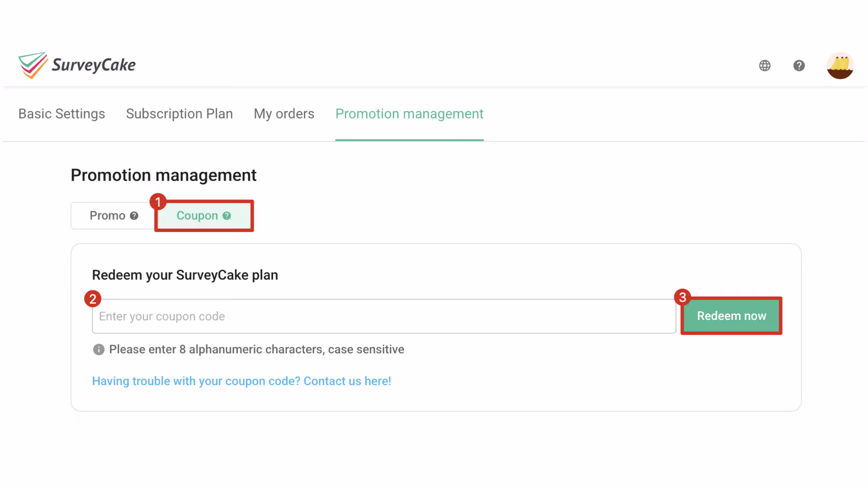Click the info icon before alphanumeric hint
Screen dimensions: 868x488
point(99,349)
